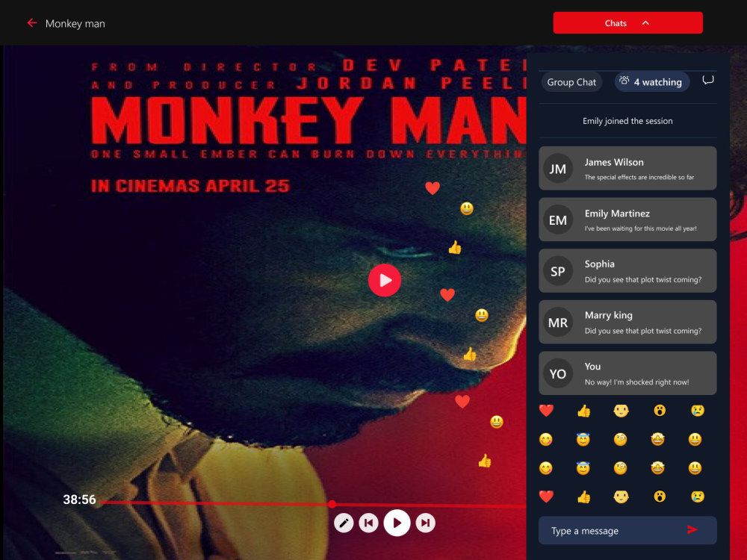
Task: Click the speech bubble icon beside 4 watching
Action: click(708, 81)
